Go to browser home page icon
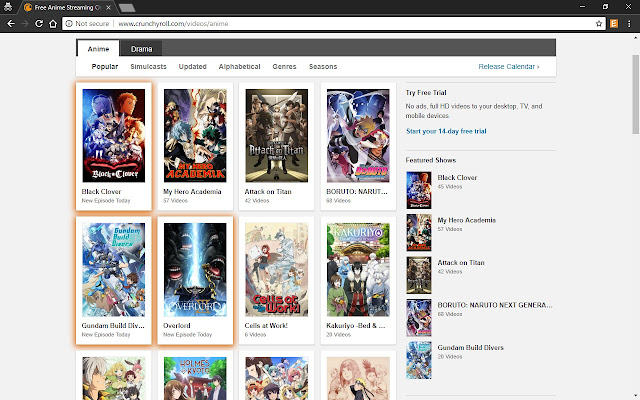Viewport: 640px width, 400px height. pos(53,24)
